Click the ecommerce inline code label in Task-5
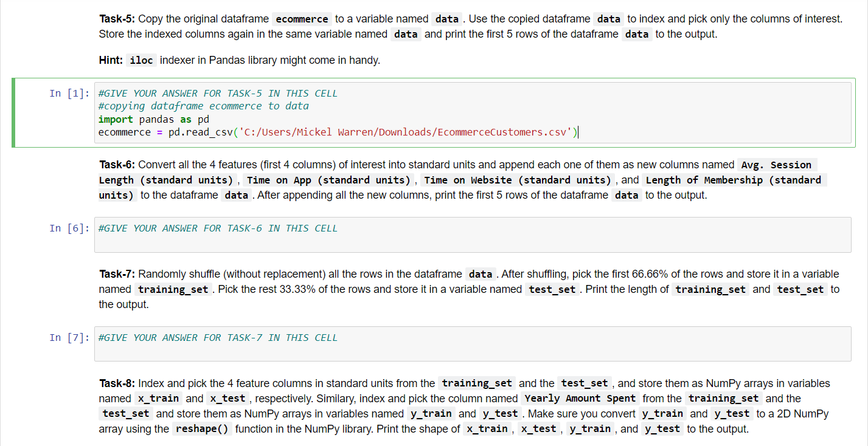The width and height of the screenshot is (868, 446). tap(302, 19)
